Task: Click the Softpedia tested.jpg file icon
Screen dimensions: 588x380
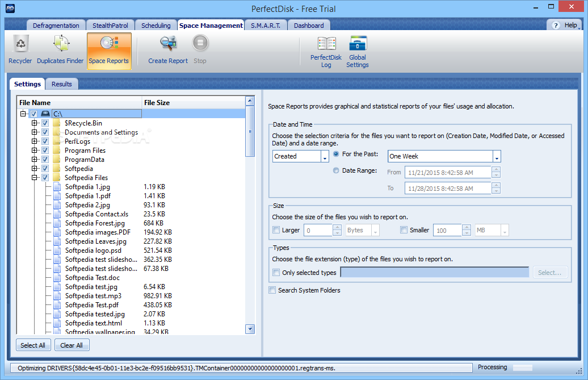Action: [57, 314]
